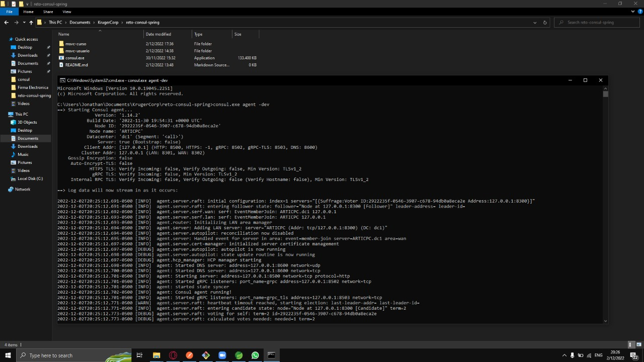644x362 pixels.
Task: Click the up arrow to KrugerCorp
Action: point(31,22)
